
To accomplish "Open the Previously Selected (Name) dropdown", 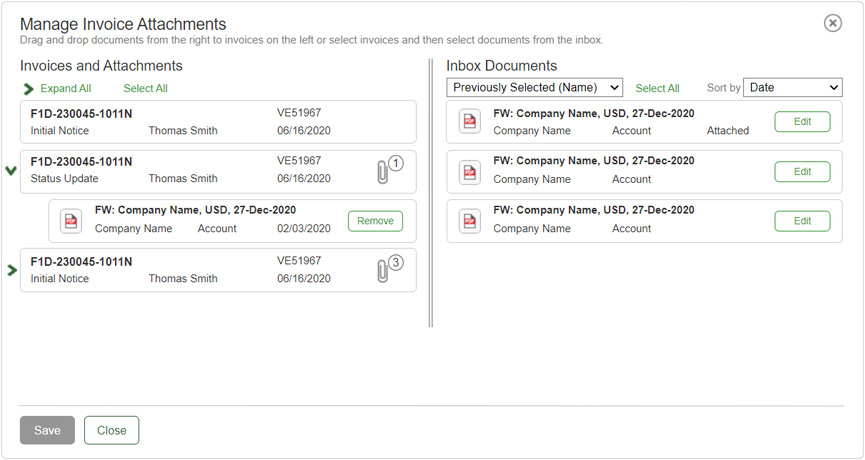I will 535,88.
